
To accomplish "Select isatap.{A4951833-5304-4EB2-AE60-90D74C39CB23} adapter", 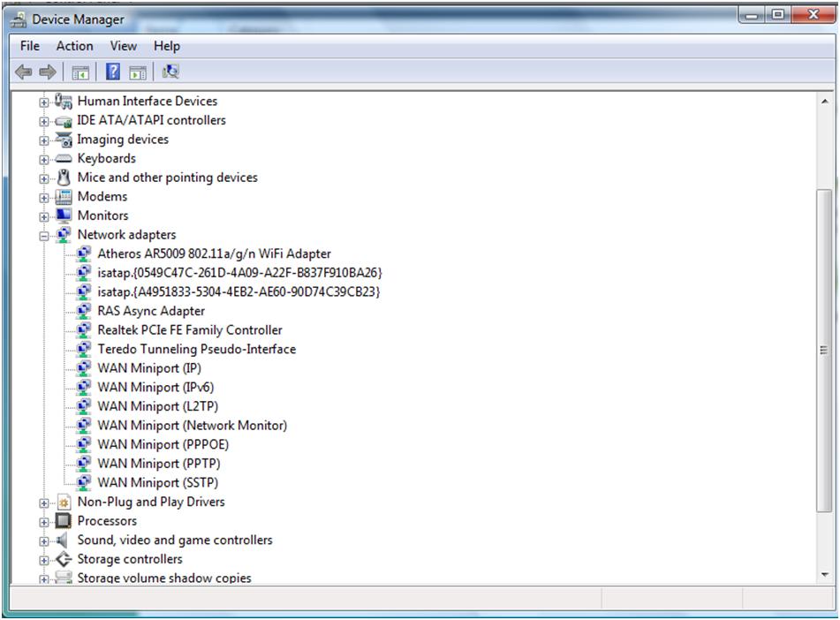I will 238,292.
